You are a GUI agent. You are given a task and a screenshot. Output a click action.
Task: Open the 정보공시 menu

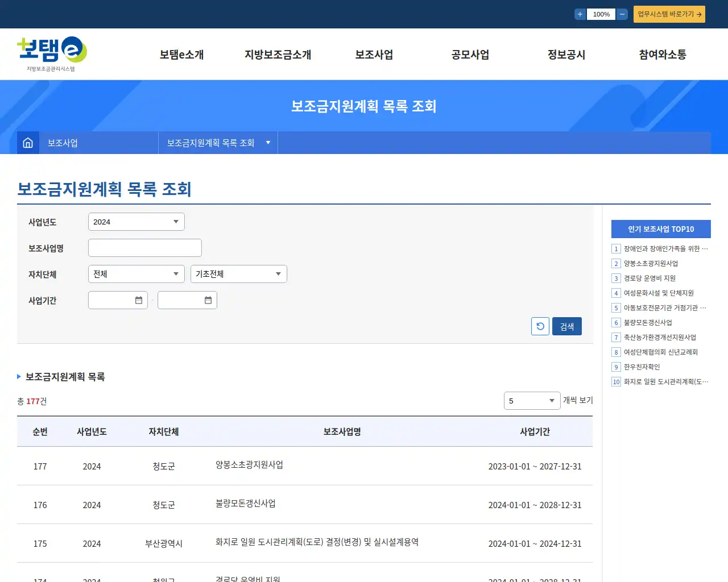click(x=566, y=55)
